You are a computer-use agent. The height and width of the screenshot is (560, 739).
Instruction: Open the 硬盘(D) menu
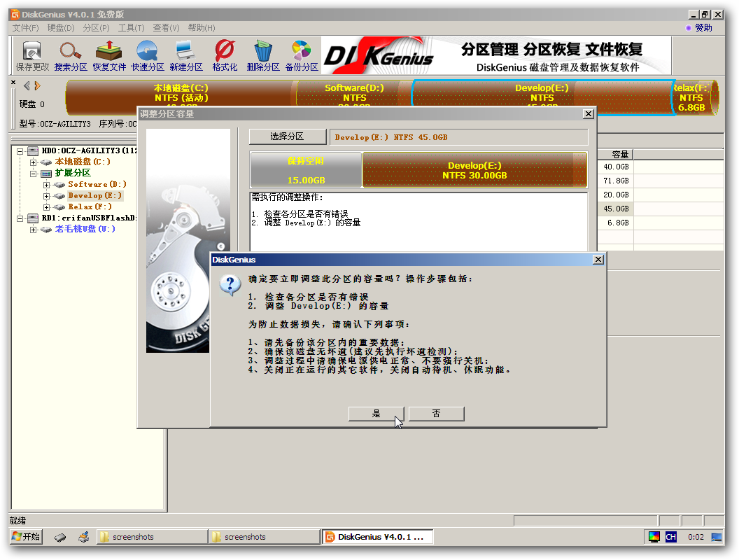click(61, 28)
